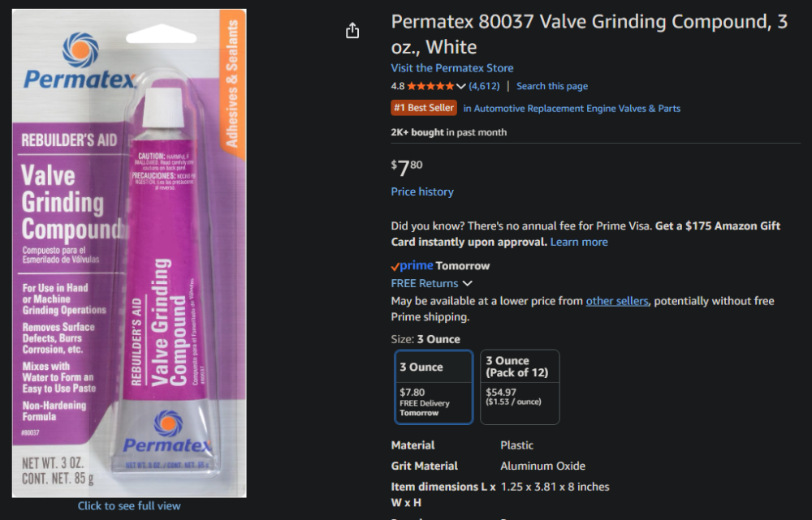This screenshot has width=812, height=520.
Task: Click to see full view of image
Action: coord(129,505)
